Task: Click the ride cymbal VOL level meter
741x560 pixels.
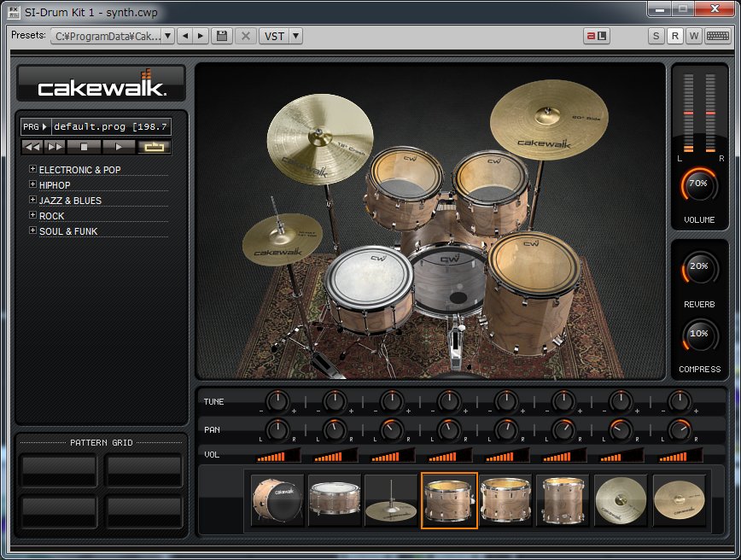Action: point(680,456)
